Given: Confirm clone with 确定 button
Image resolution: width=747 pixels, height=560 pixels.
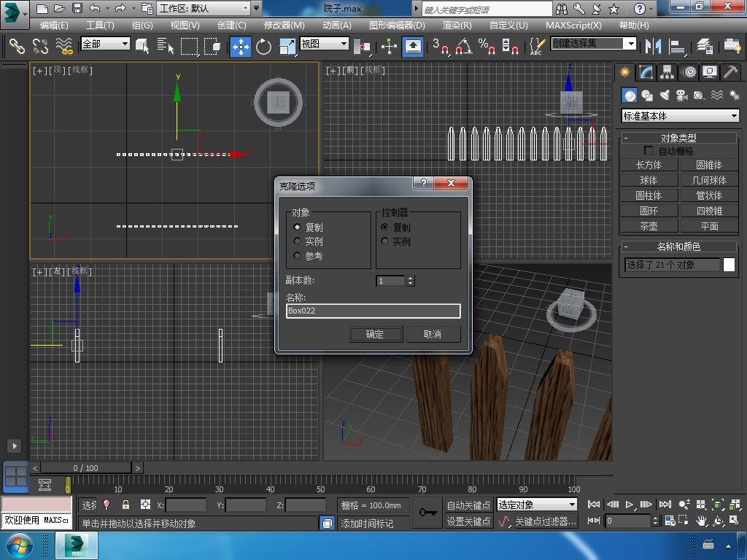Looking at the screenshot, I should 376,334.
